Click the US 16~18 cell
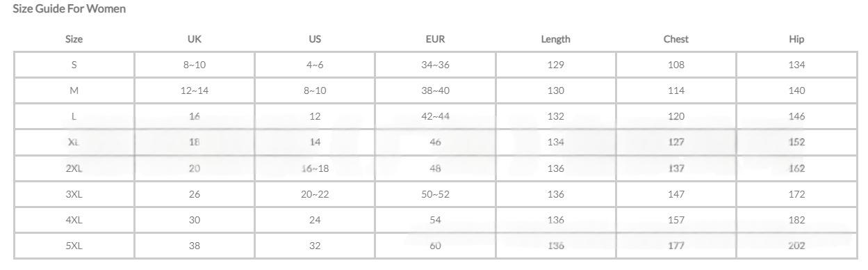This screenshot has width=868, height=270. pyautogui.click(x=315, y=168)
